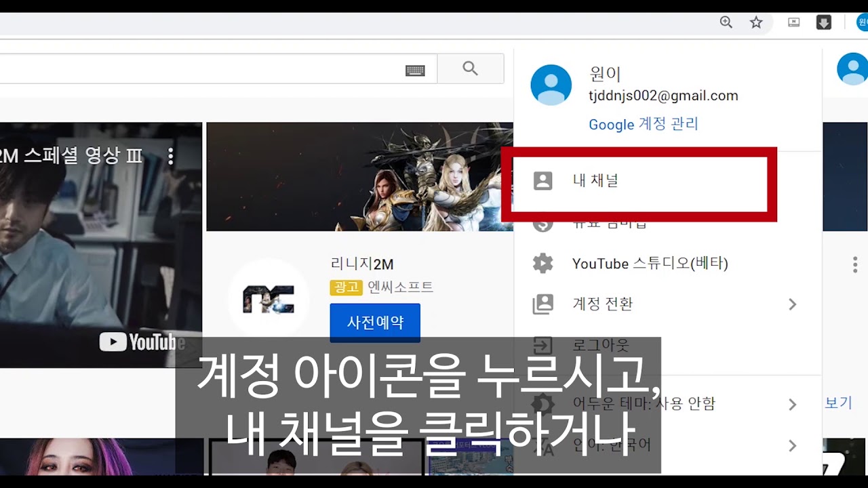Click the YouTube logo on video player
This screenshot has width=868, height=488.
click(x=142, y=342)
